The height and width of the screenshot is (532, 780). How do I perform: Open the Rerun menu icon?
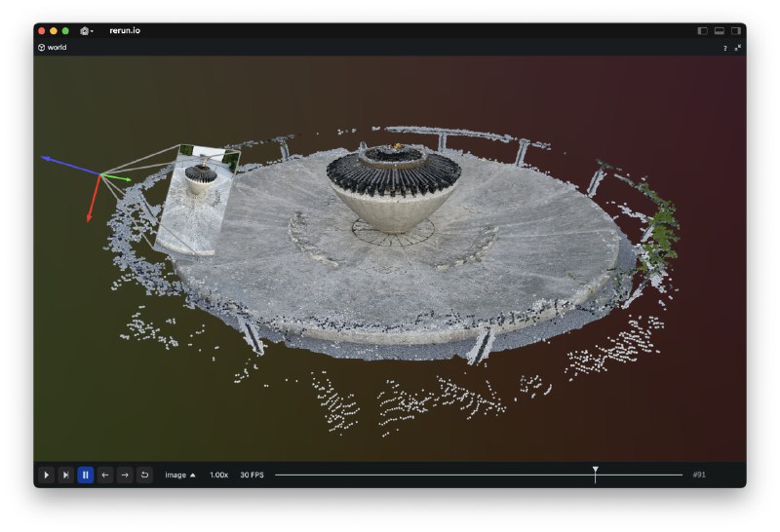click(86, 31)
